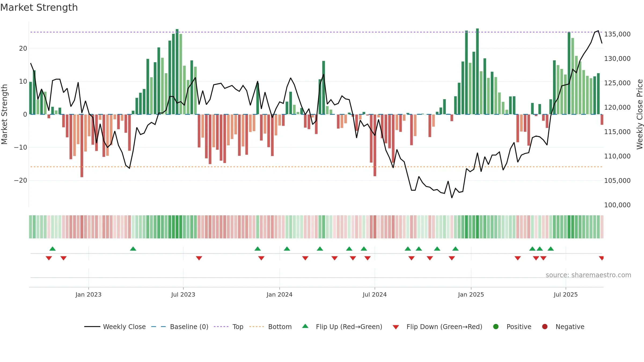Click the −20 tick on strength axis
Viewport: 644px width, 362px height.
coord(21,180)
